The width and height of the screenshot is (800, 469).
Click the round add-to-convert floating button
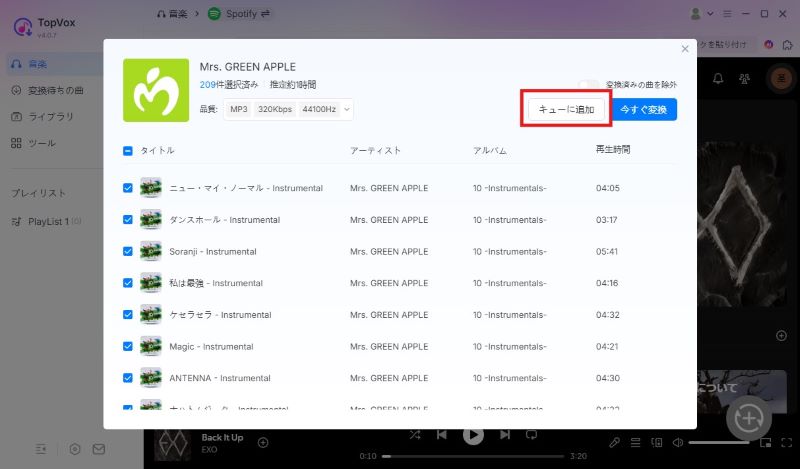(x=748, y=418)
